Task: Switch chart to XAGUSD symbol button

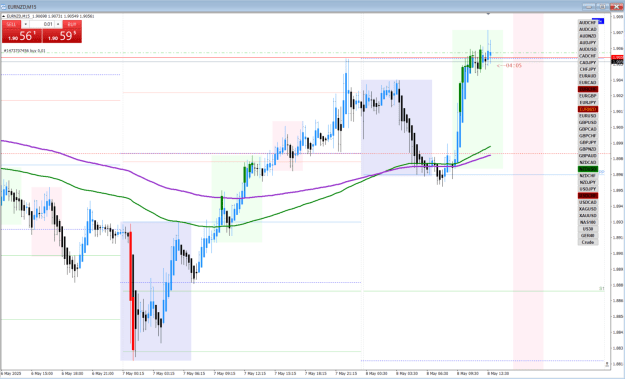Action: coord(588,209)
